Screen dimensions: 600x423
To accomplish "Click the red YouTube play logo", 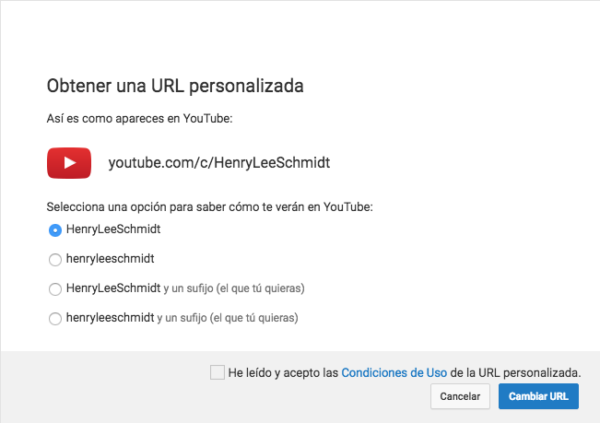I will click(x=70, y=163).
